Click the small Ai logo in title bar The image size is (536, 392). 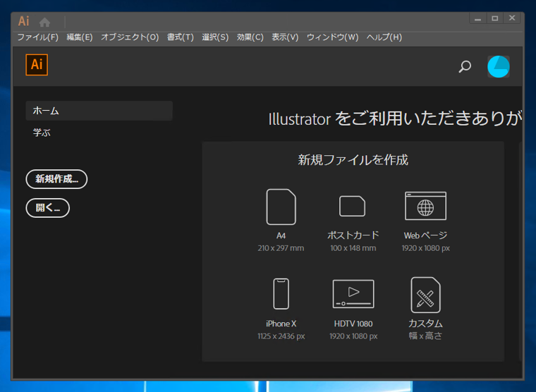click(23, 21)
